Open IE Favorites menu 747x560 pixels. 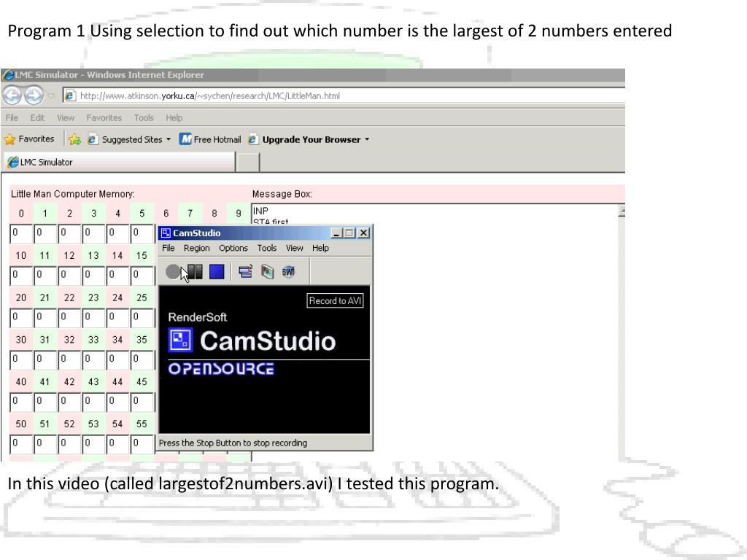point(104,117)
